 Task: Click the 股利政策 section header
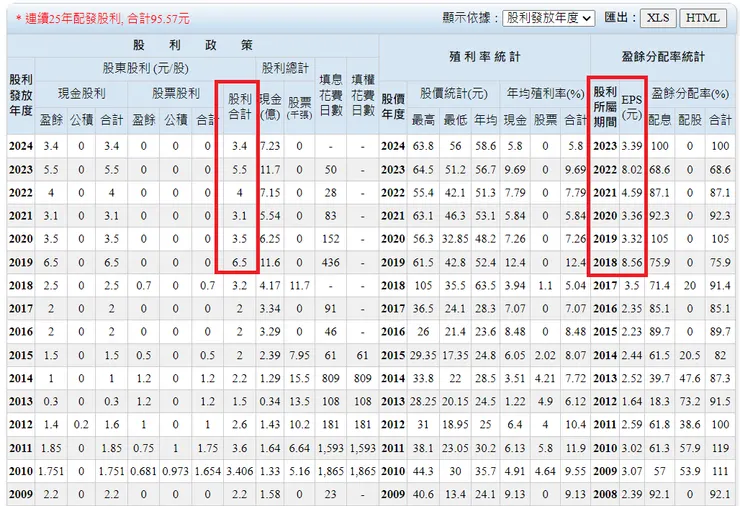pyautogui.click(x=193, y=45)
